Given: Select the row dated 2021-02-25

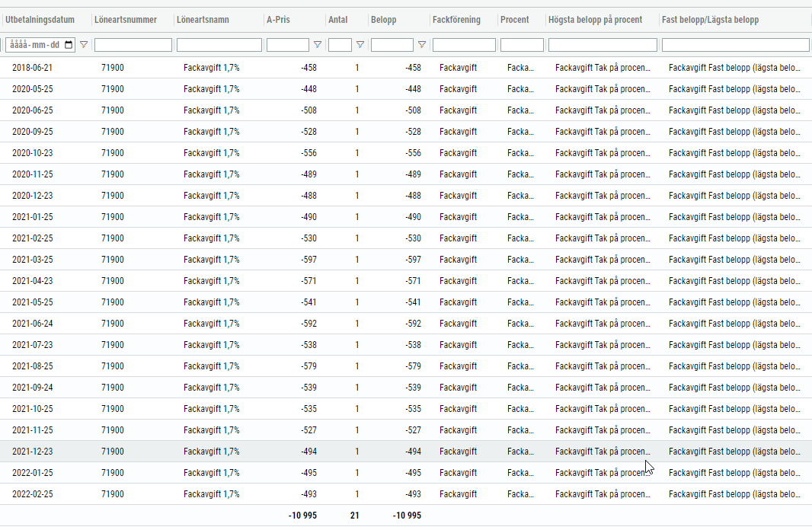Looking at the screenshot, I should [x=406, y=238].
